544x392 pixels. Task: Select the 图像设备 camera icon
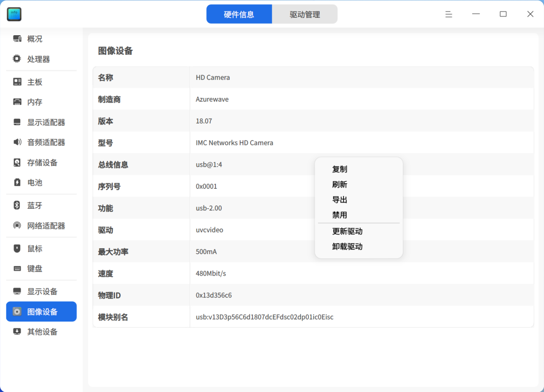pos(17,312)
